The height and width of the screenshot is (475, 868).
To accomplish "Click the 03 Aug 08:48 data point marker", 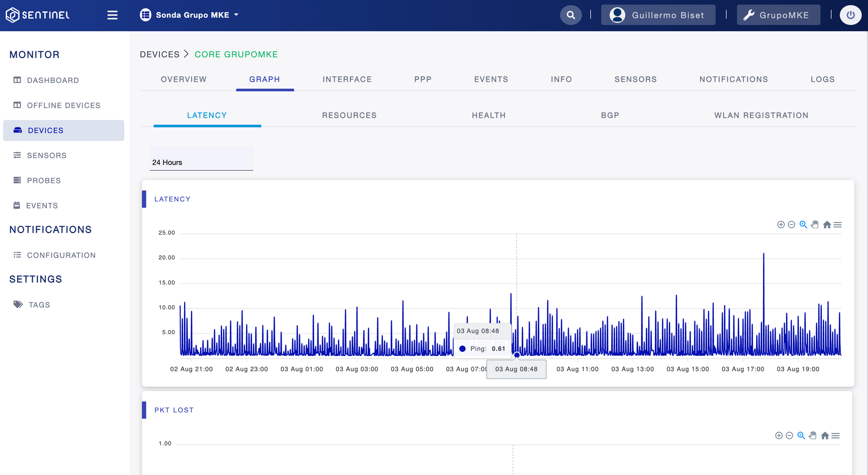I will (517, 355).
